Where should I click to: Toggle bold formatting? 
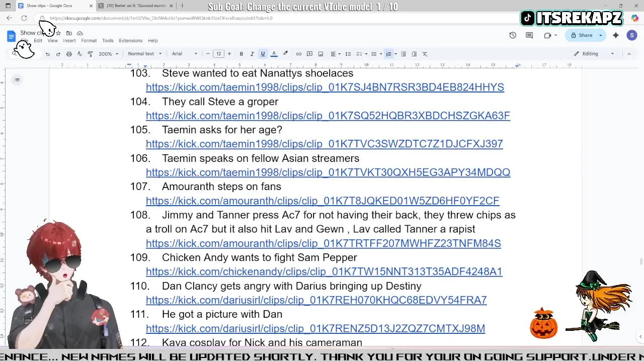pyautogui.click(x=241, y=54)
